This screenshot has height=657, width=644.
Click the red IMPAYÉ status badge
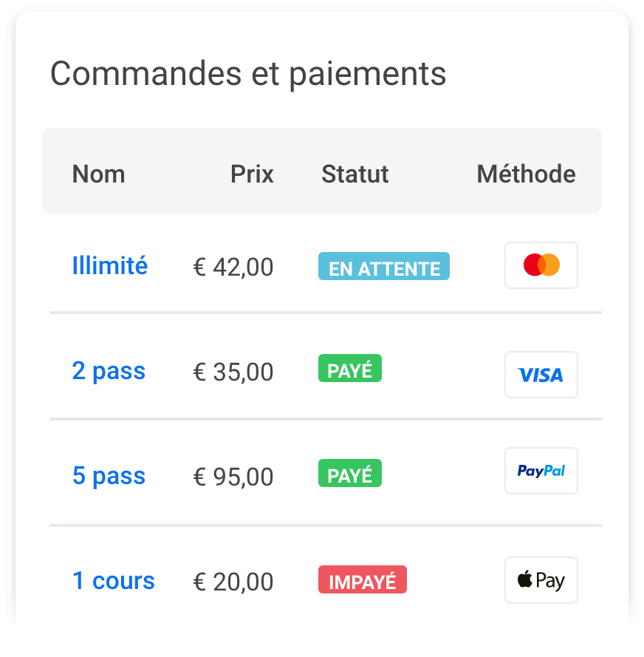(x=363, y=581)
